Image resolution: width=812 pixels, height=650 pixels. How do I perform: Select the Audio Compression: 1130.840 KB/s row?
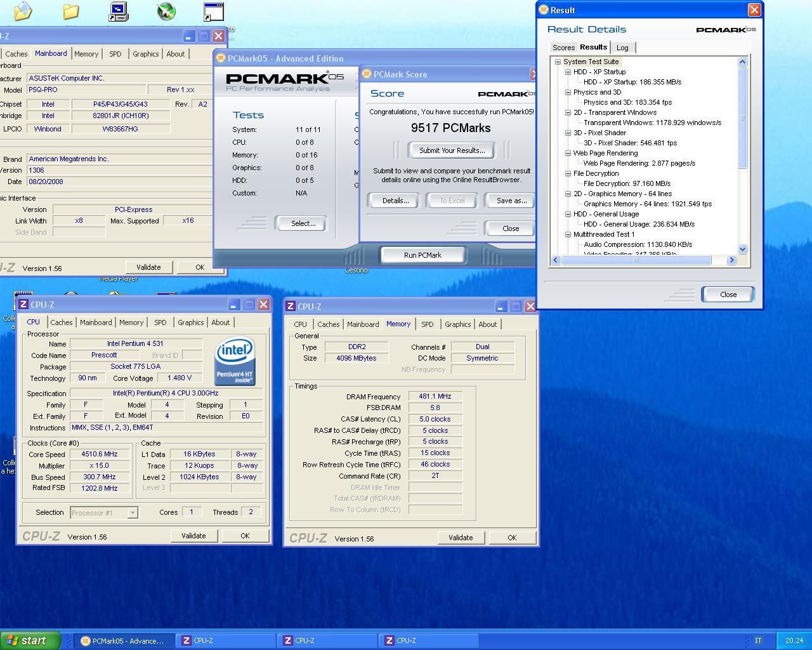pyautogui.click(x=638, y=244)
